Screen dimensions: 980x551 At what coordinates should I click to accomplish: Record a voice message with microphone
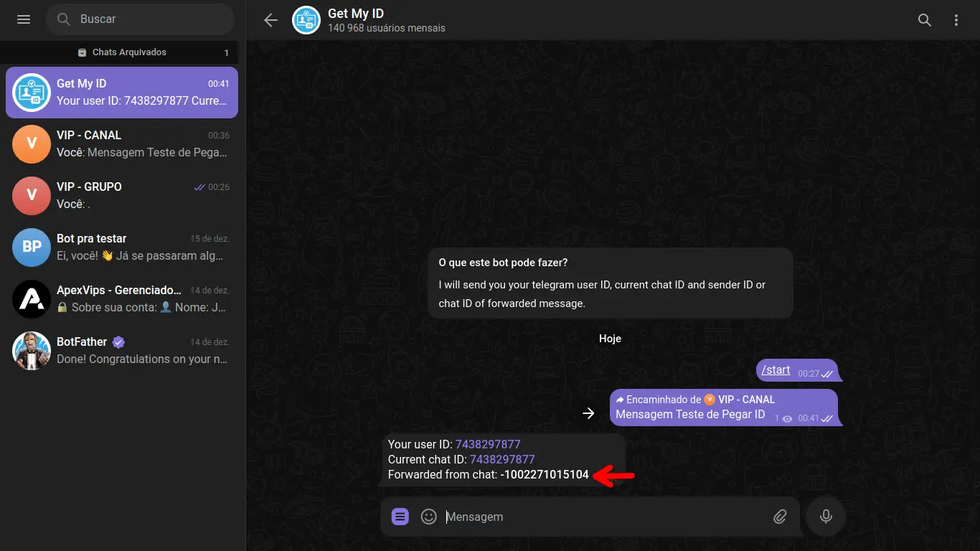(826, 517)
